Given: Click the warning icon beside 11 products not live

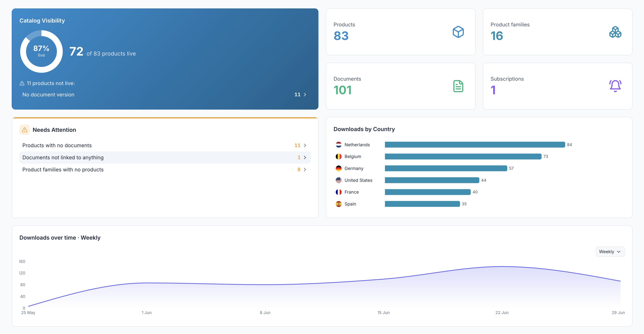Looking at the screenshot, I should point(22,83).
